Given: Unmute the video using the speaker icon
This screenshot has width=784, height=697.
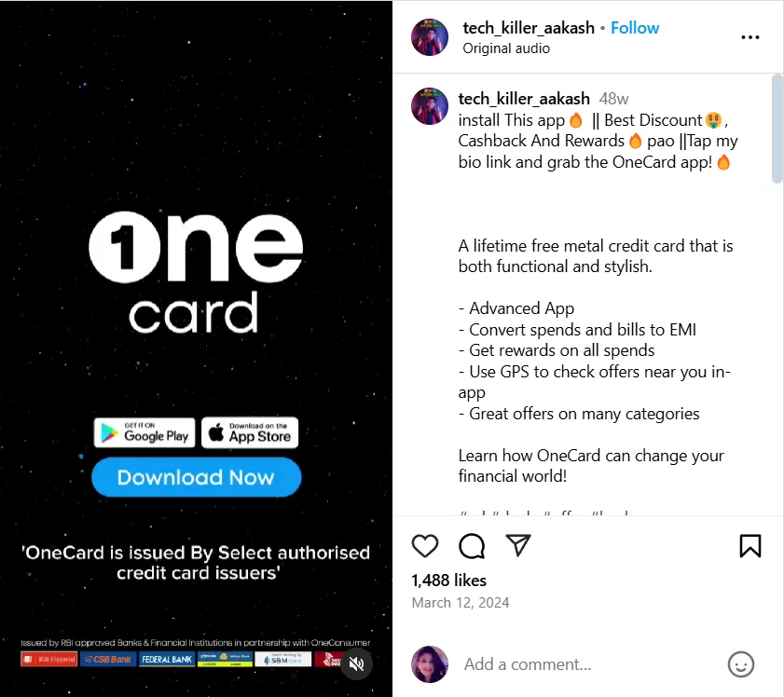Looking at the screenshot, I should (356, 663).
